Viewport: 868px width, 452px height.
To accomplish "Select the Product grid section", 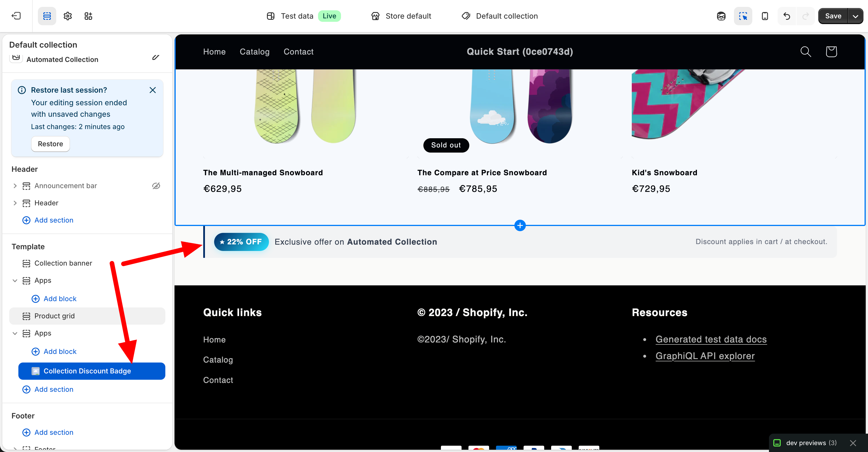I will tap(87, 316).
